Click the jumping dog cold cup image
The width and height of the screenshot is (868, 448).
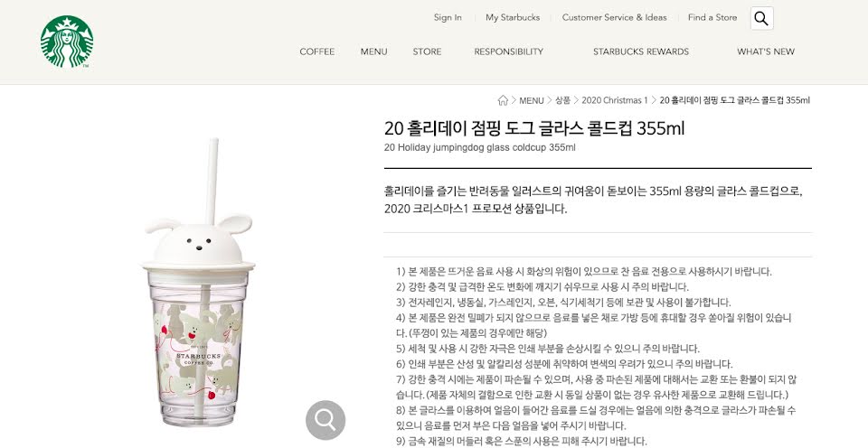click(x=199, y=283)
